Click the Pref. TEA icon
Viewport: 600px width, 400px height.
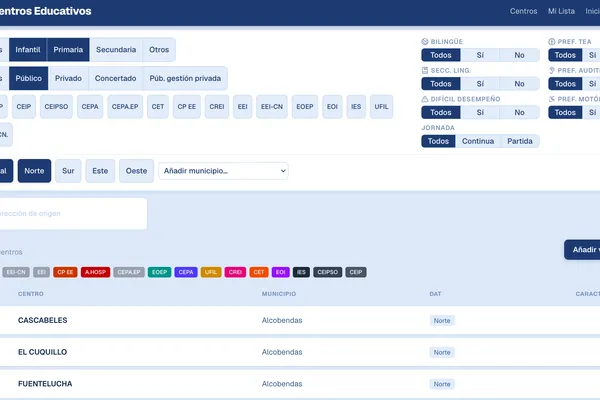point(552,42)
